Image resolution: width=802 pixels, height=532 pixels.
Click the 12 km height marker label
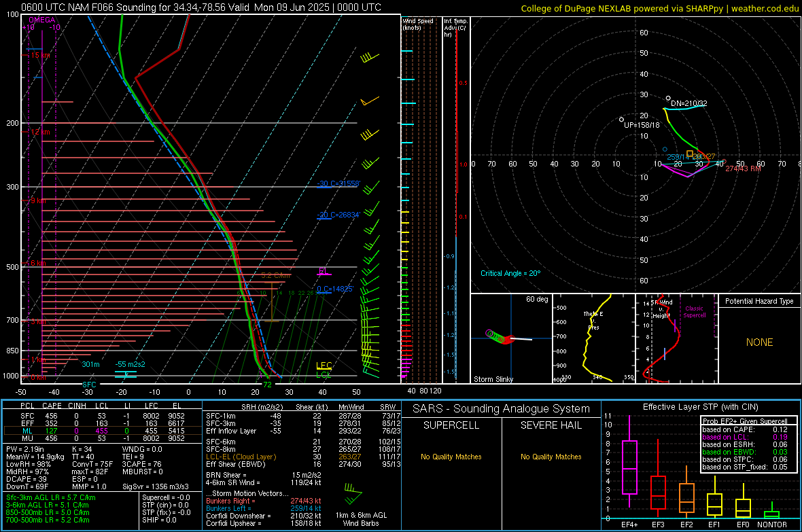[x=40, y=132]
